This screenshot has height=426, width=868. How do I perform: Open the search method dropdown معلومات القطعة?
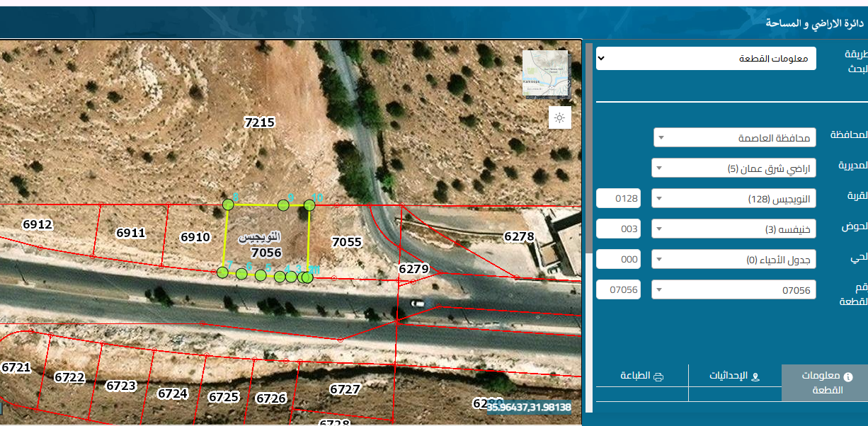[706, 59]
